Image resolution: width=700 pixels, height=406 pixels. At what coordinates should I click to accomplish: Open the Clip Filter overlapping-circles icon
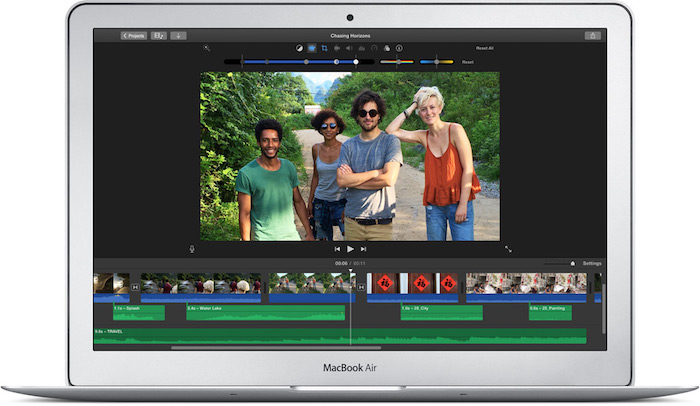point(387,48)
